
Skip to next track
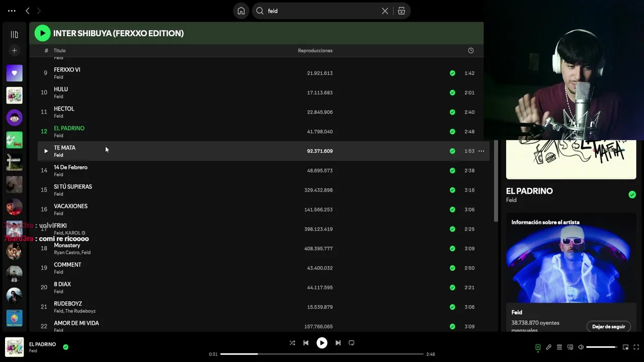(338, 343)
